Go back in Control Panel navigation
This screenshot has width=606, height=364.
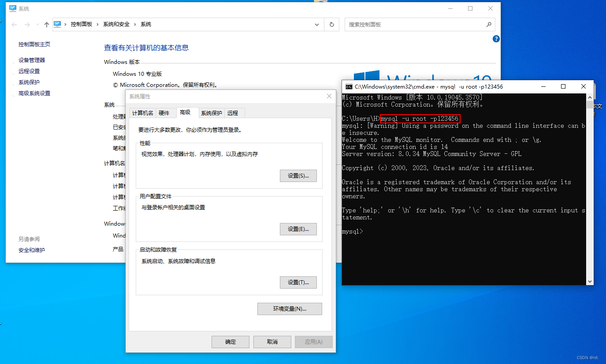click(x=15, y=25)
